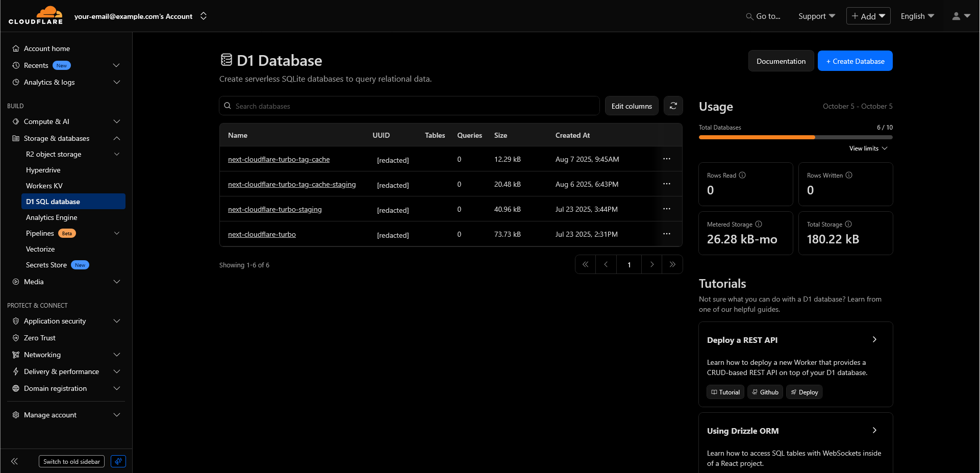Expand View limits in Usage
The height and width of the screenshot is (473, 980).
868,148
